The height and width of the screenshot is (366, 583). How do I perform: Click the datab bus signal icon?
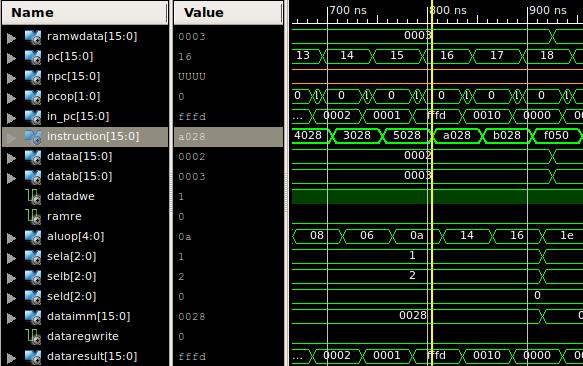pyautogui.click(x=33, y=177)
